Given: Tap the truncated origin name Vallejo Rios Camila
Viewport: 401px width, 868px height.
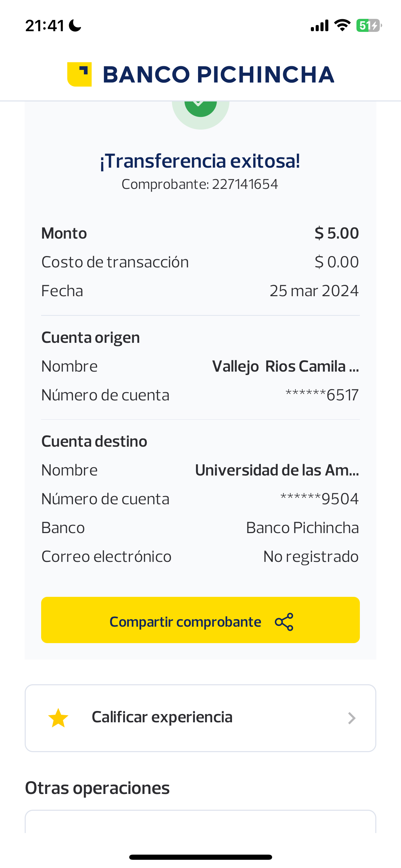Looking at the screenshot, I should pyautogui.click(x=285, y=366).
